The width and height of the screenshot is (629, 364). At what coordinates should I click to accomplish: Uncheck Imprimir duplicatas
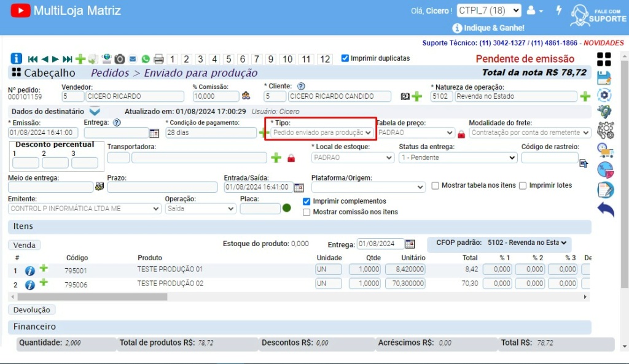tap(345, 58)
